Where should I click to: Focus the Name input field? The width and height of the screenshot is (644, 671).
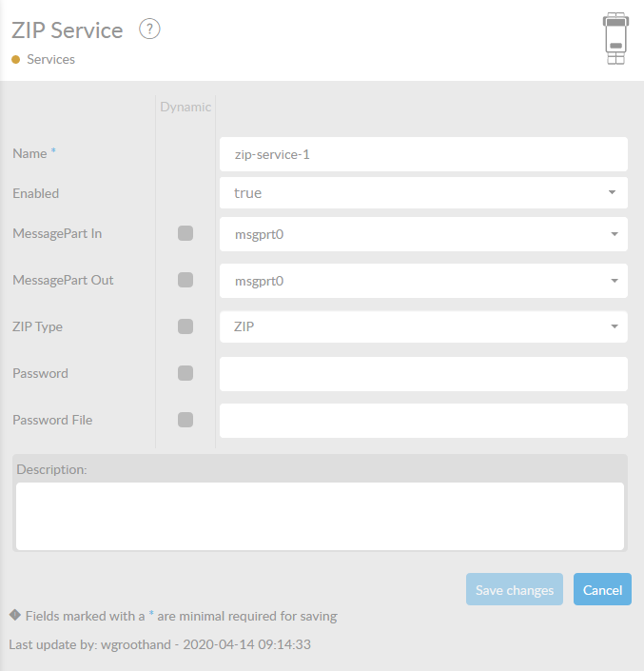(423, 153)
